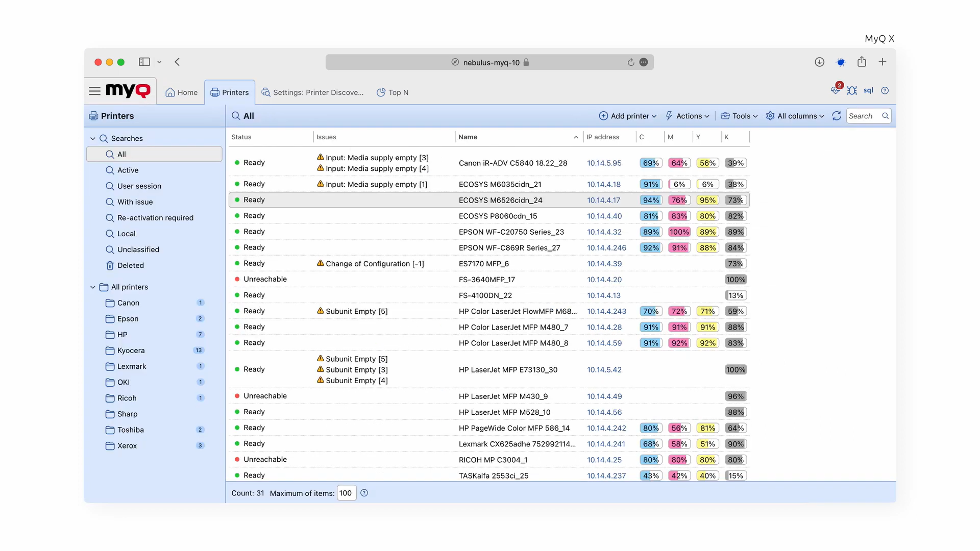Open the notifications icon with red badge 2

pyautogui.click(x=836, y=89)
